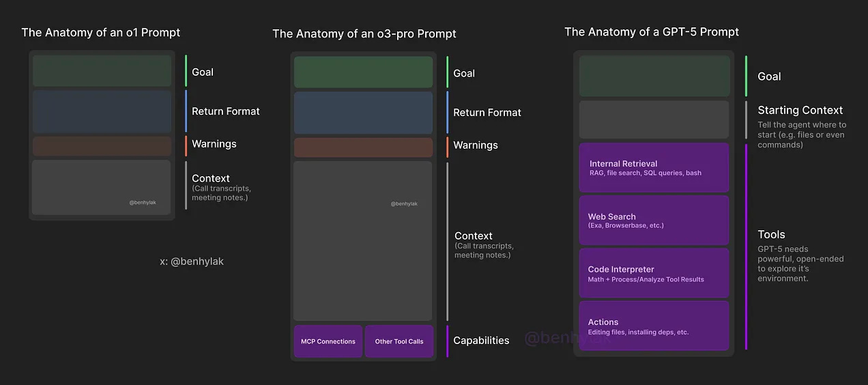This screenshot has height=385, width=868.
Task: Click the 'Other Tool Calls' purple box
Action: 399,341
